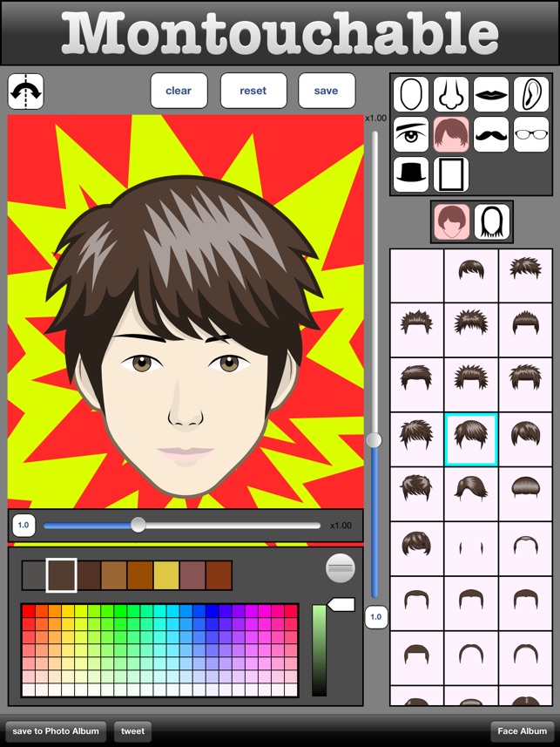560x747 pixels.
Task: Choose hairstyle left of cyan-selected one
Action: (x=416, y=439)
